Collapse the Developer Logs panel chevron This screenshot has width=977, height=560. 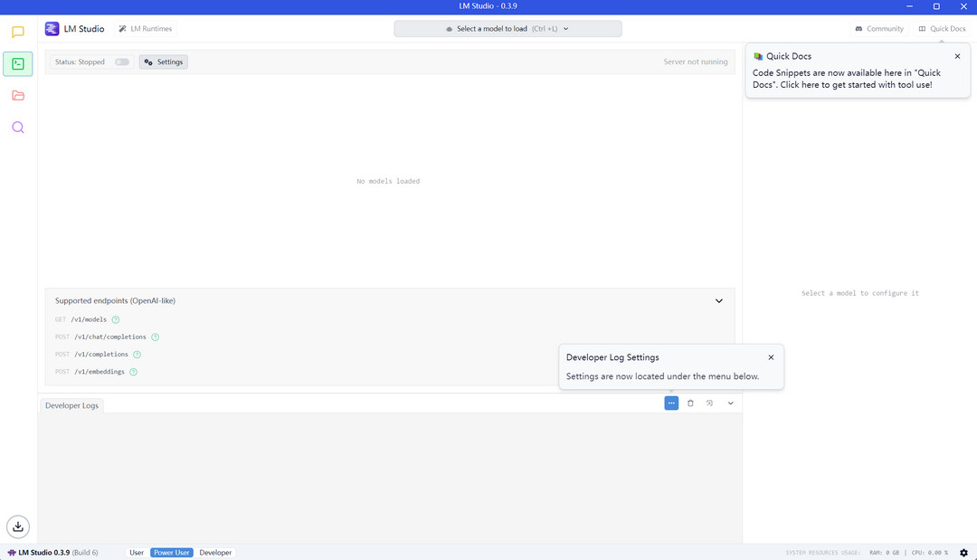(x=730, y=403)
